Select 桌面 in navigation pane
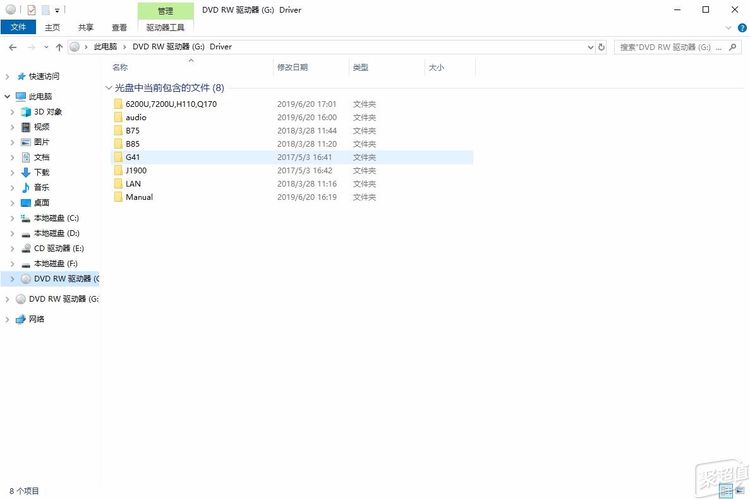The width and height of the screenshot is (750, 499). pyautogui.click(x=42, y=203)
